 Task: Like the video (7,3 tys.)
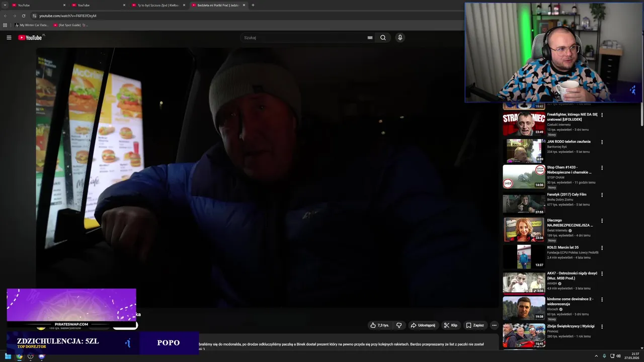(380, 325)
